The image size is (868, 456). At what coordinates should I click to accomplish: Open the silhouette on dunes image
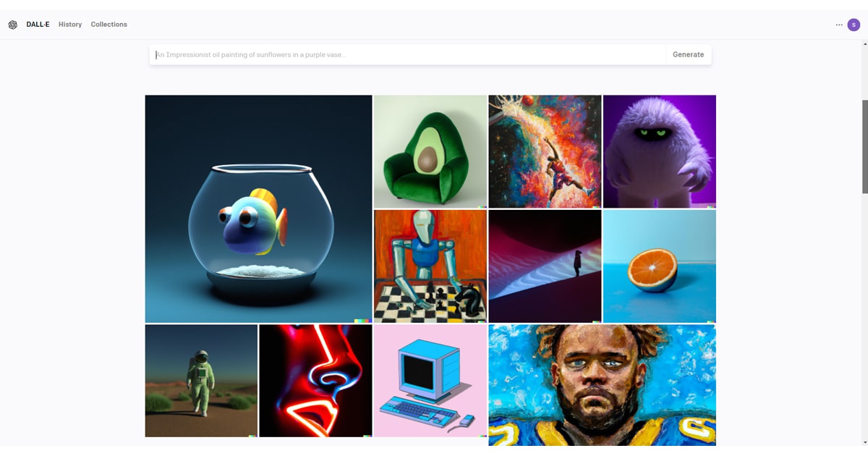click(545, 266)
